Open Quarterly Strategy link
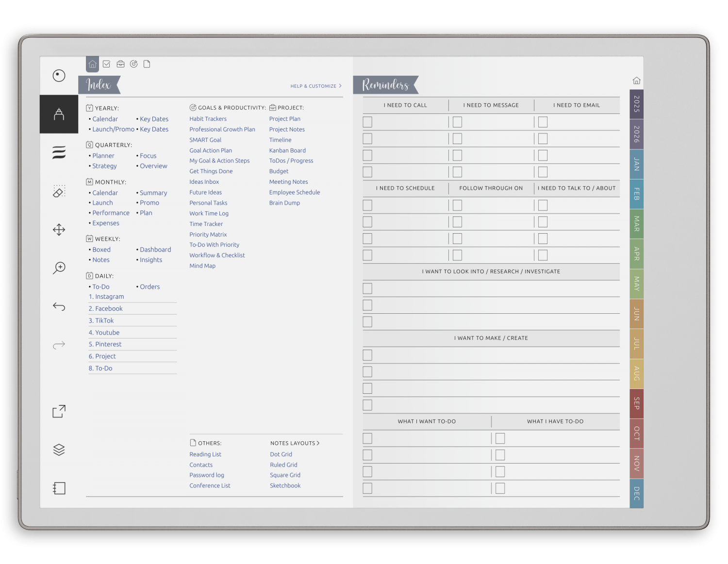728x564 pixels. (104, 166)
